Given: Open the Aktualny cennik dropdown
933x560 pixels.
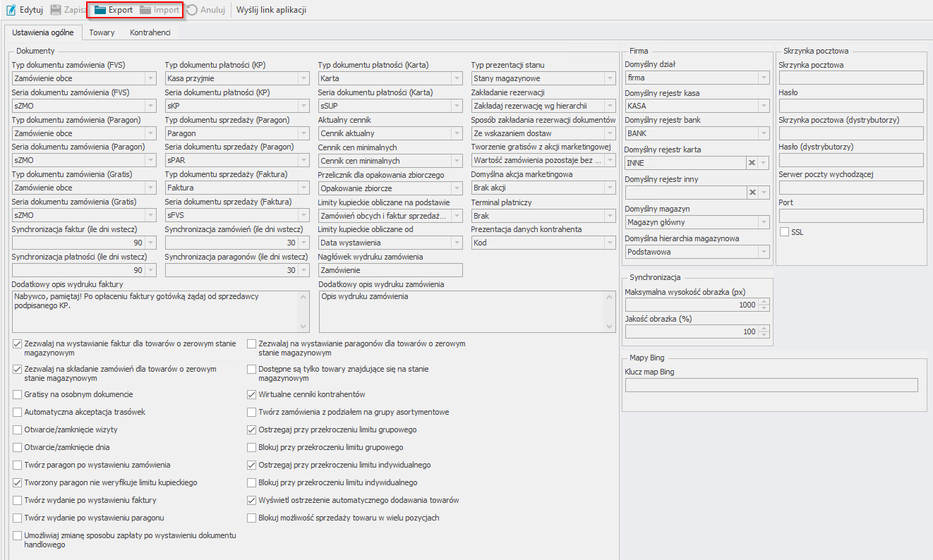Looking at the screenshot, I should [x=457, y=133].
